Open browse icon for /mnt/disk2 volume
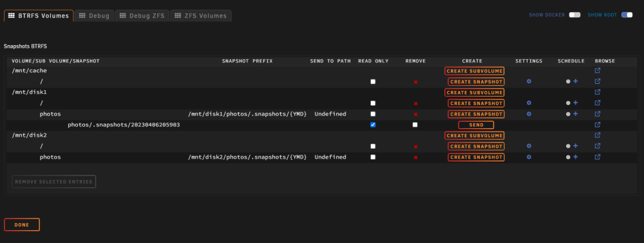Screen dimensions: 644x243 (598, 135)
